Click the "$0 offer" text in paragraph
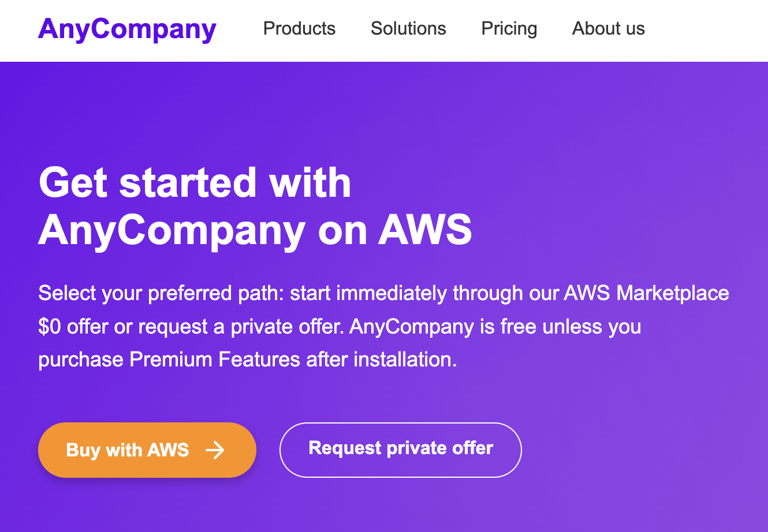 pyautogui.click(x=73, y=327)
